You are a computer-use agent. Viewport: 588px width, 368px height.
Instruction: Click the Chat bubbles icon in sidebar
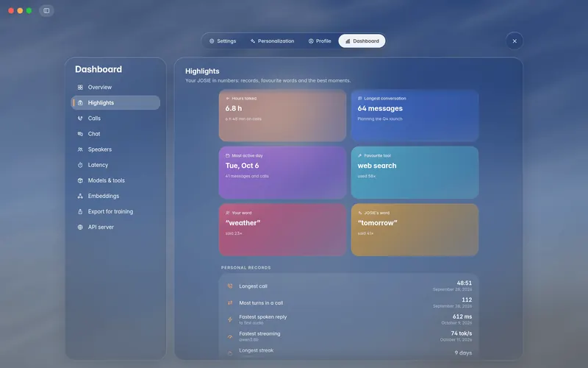click(80, 134)
